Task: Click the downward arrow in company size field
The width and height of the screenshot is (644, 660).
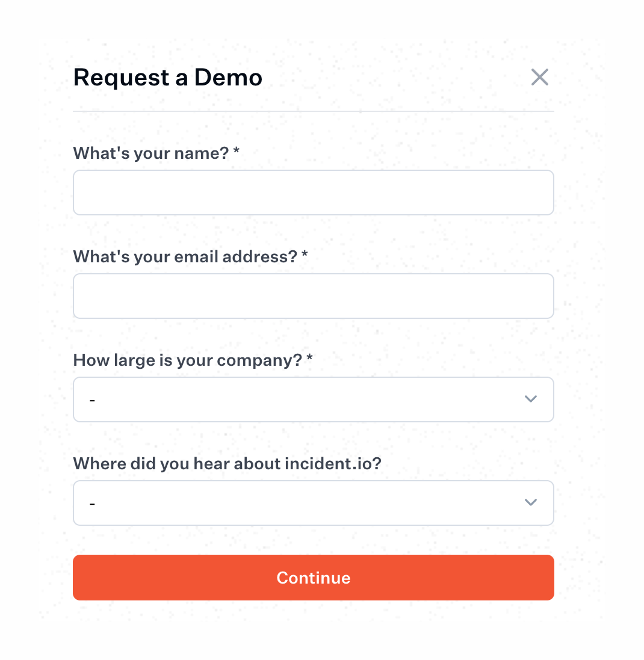Action: click(x=531, y=399)
